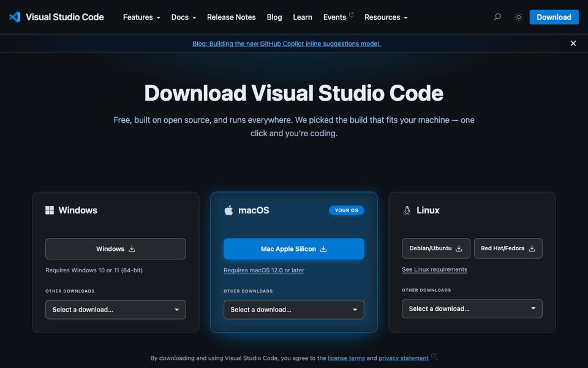Open Windows other downloads dropdown
588x368 pixels.
tap(116, 309)
